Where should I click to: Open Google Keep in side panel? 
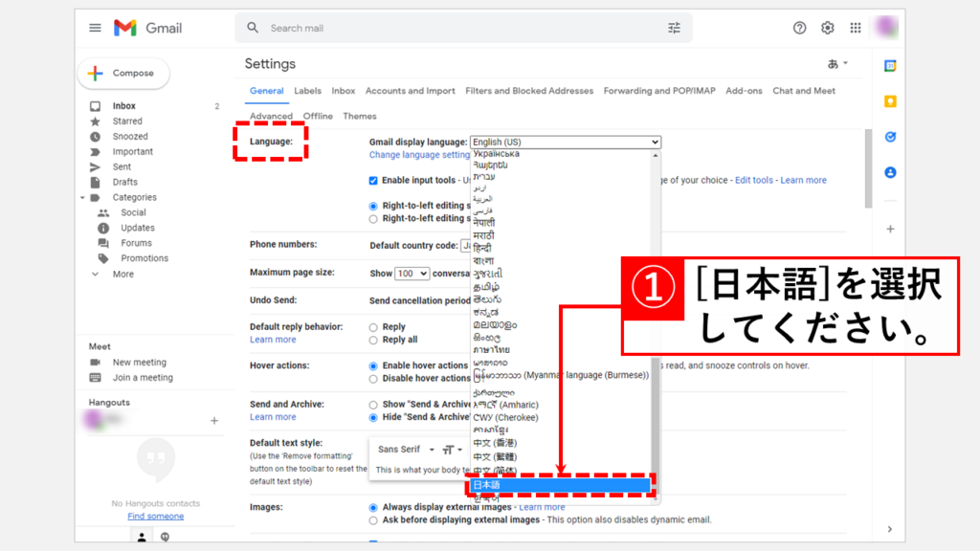(890, 101)
